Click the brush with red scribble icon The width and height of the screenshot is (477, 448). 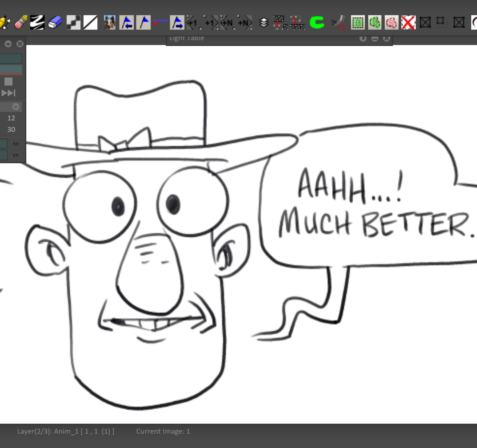click(338, 23)
